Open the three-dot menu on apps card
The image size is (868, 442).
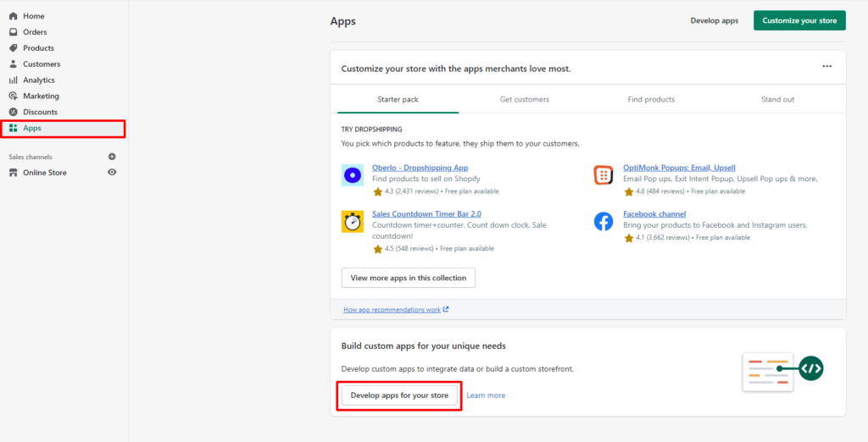coord(826,67)
